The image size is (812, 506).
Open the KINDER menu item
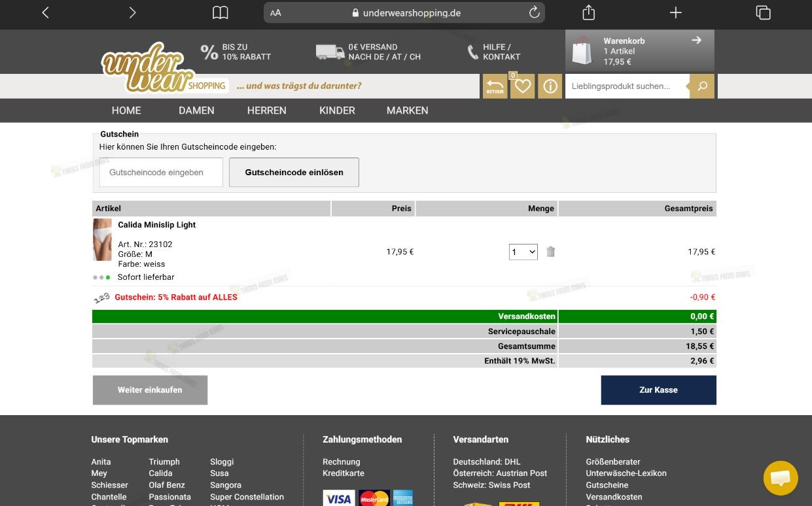click(337, 110)
